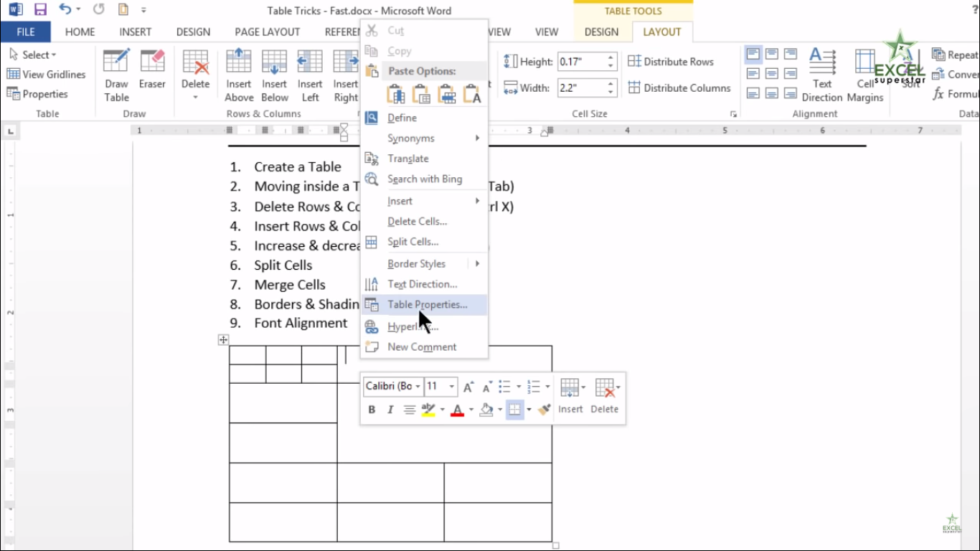The height and width of the screenshot is (551, 980).
Task: Choose Split Cells... in context menu
Action: 424,242
